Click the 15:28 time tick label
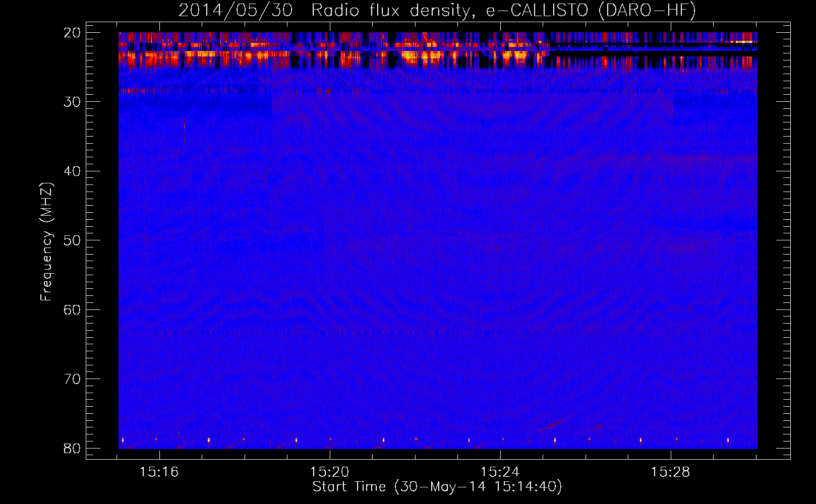Image resolution: width=816 pixels, height=504 pixels. 671,472
